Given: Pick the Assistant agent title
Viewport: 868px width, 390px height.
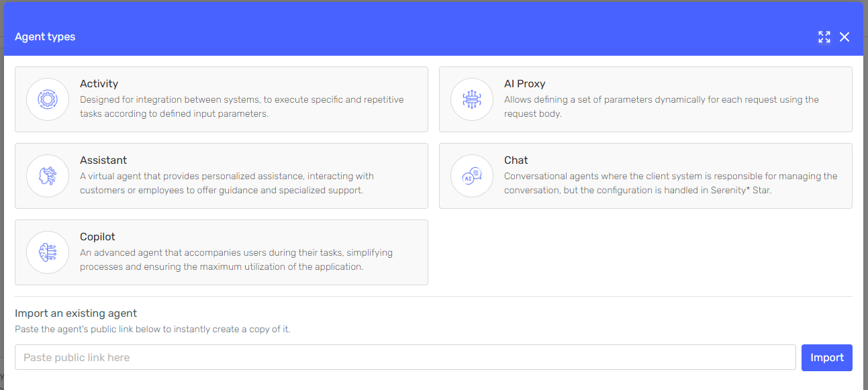Looking at the screenshot, I should point(103,160).
